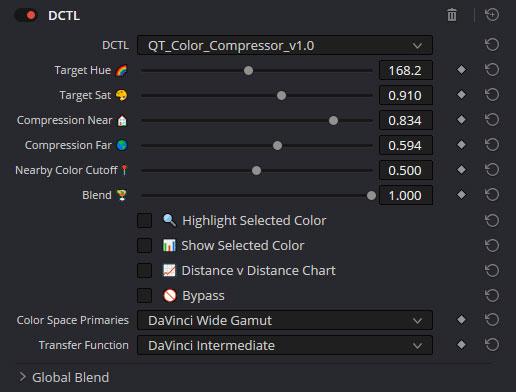
Task: Reset the Blend parameter
Action: (492, 195)
